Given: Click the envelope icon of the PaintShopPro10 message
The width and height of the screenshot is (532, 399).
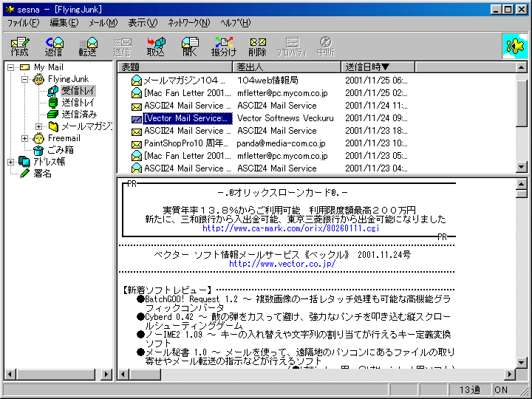Looking at the screenshot, I should [x=137, y=144].
